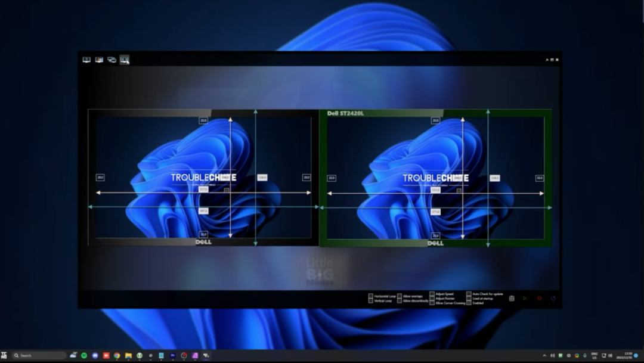Open Discord from the taskbar
Screen dimensions: 644x363
point(95,356)
